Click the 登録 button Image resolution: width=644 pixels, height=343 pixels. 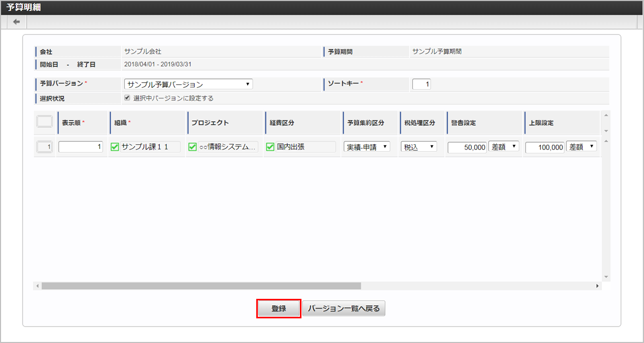pos(278,309)
